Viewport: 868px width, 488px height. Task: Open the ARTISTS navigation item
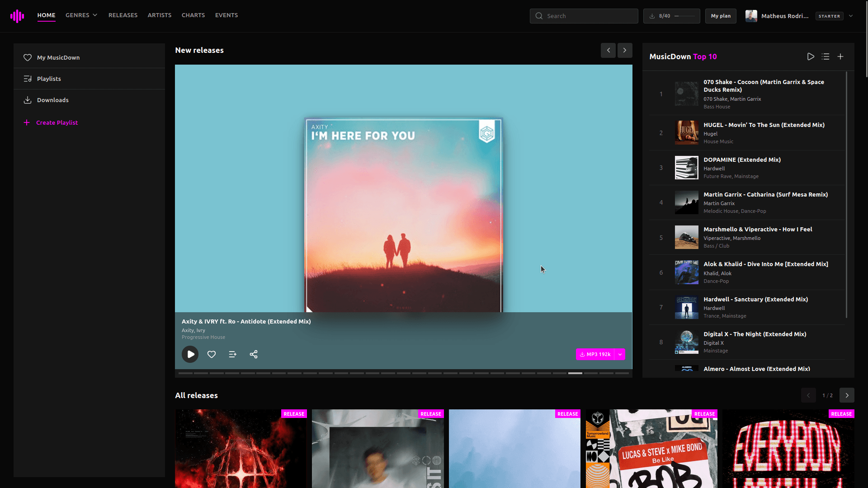(160, 15)
